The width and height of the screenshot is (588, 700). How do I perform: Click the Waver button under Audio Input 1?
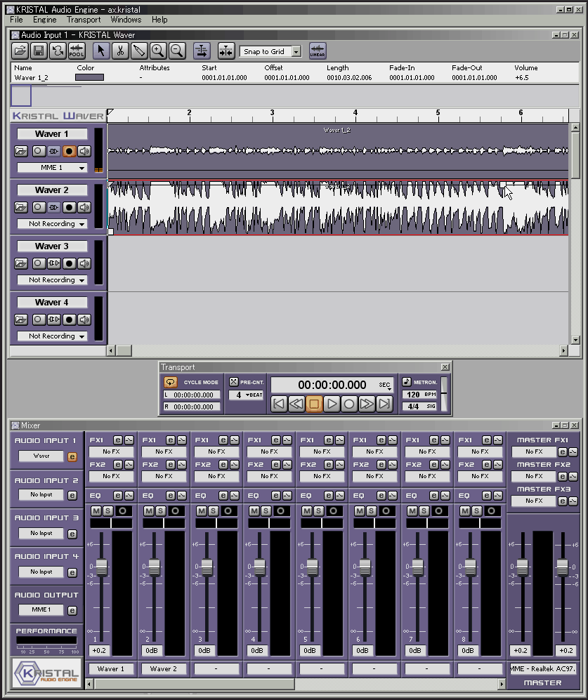(x=41, y=456)
